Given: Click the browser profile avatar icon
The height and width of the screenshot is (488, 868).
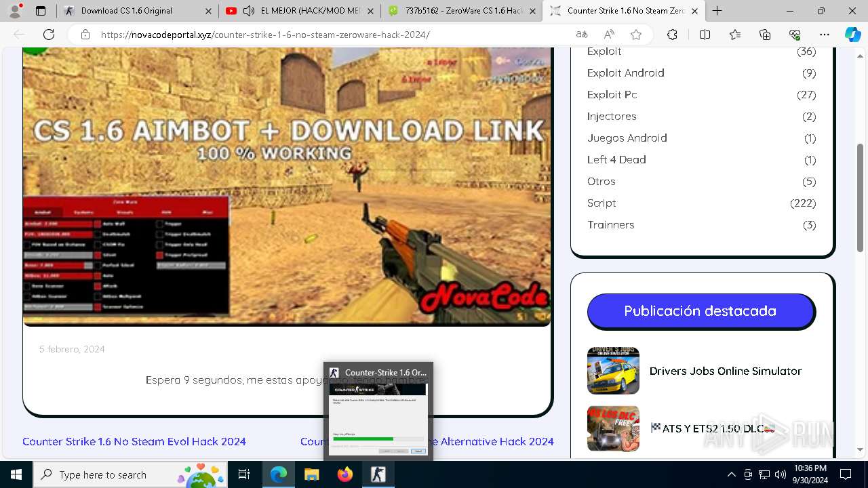Looking at the screenshot, I should pos(15,11).
